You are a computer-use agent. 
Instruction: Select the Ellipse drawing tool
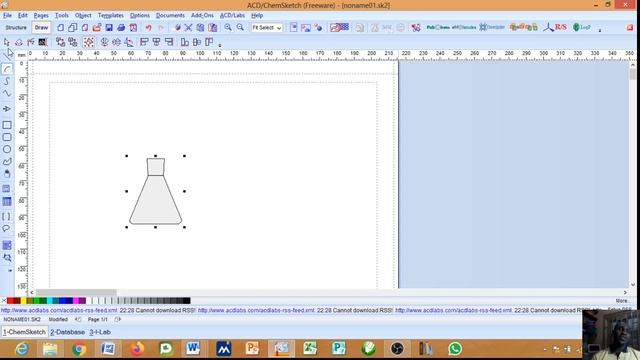(x=7, y=149)
